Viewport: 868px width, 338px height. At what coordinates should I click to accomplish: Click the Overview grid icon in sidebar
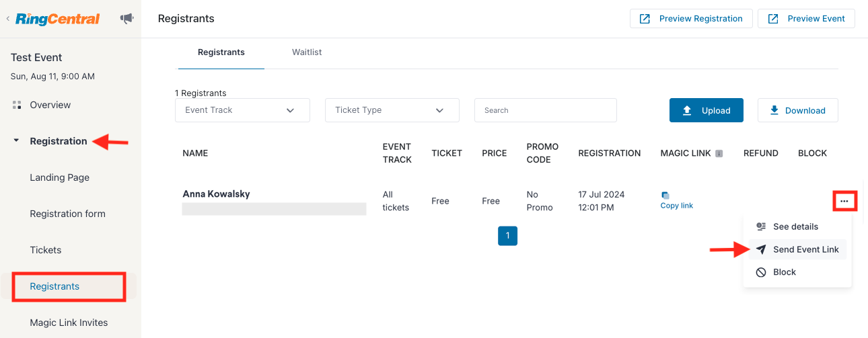tap(17, 105)
